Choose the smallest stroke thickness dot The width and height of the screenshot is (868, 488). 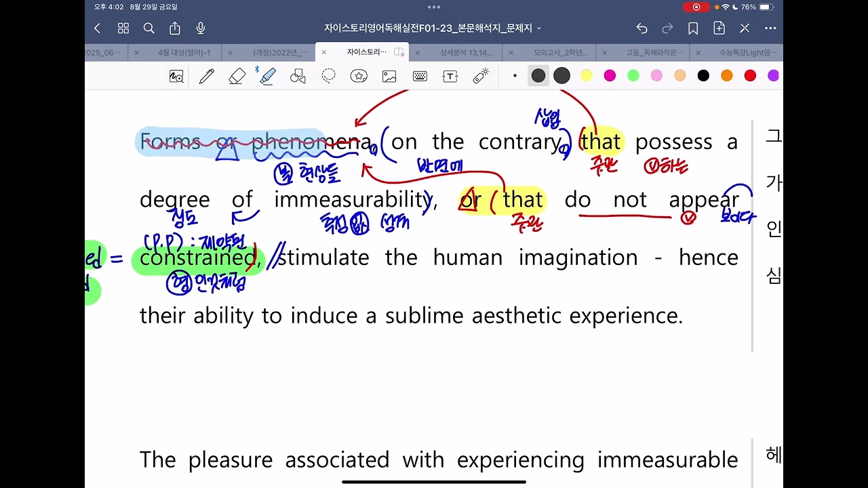tap(515, 76)
